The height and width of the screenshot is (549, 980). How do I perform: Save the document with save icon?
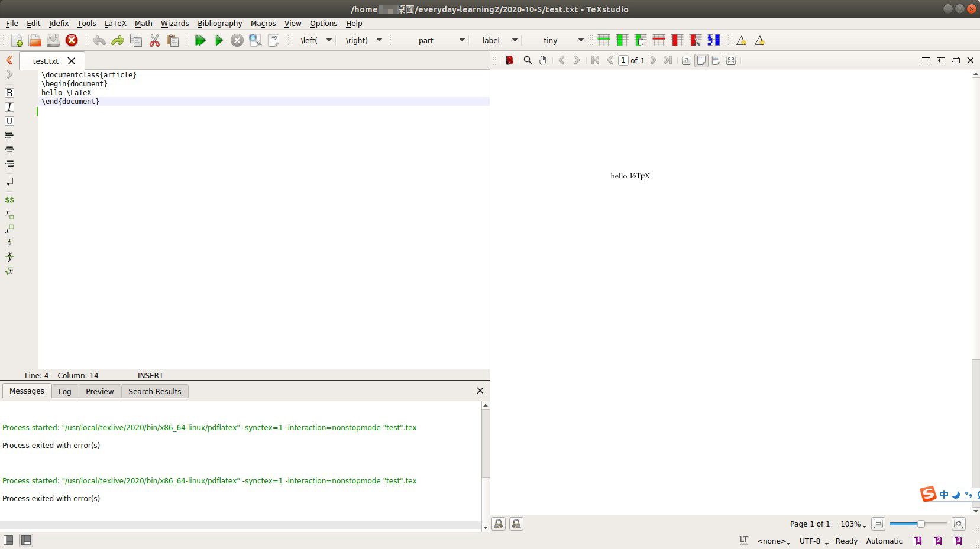point(53,40)
